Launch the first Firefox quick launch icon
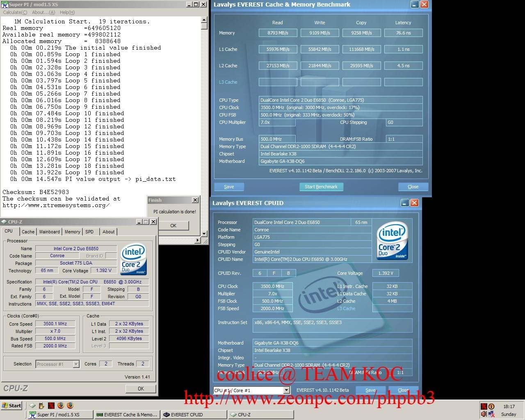Image resolution: width=525 pixels, height=420 pixels. 61,406
